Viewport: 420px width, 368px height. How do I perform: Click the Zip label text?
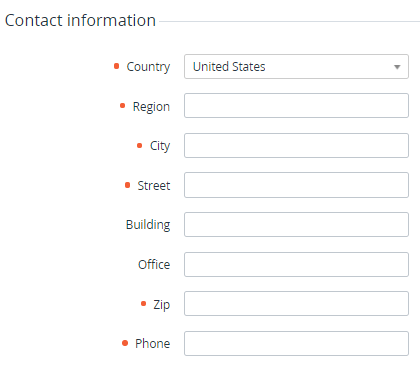[162, 305]
